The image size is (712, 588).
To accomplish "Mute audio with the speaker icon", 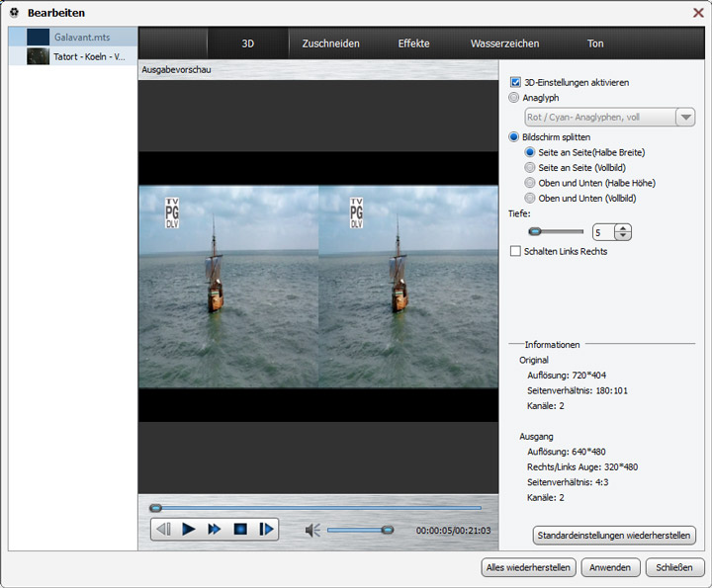I will click(x=312, y=530).
